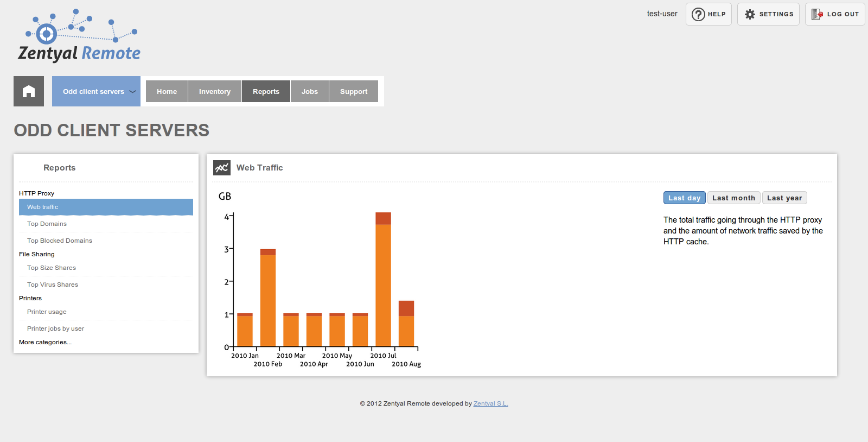The image size is (868, 442).
Task: Open the Home tab
Action: [x=167, y=91]
